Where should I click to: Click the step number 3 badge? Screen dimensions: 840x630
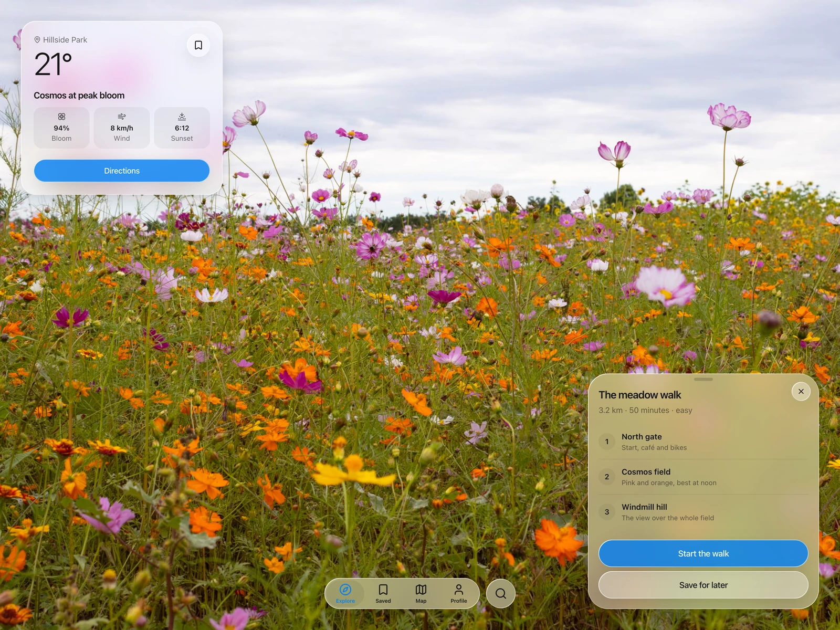pyautogui.click(x=607, y=512)
